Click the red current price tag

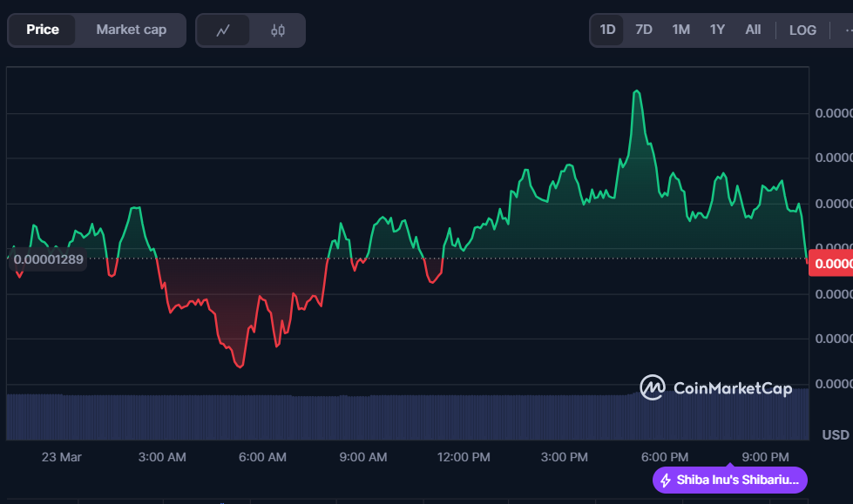[x=830, y=263]
